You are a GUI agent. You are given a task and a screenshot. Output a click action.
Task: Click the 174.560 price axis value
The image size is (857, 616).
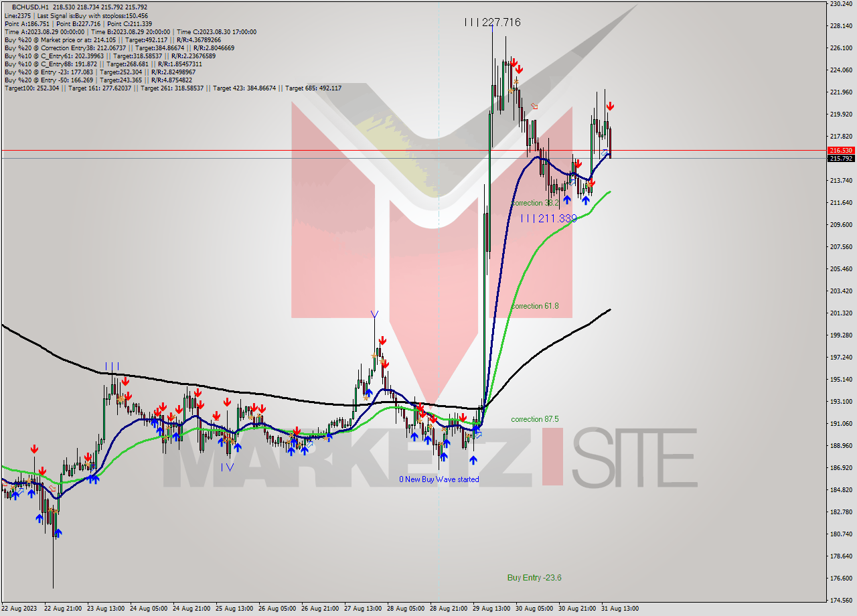(840, 600)
